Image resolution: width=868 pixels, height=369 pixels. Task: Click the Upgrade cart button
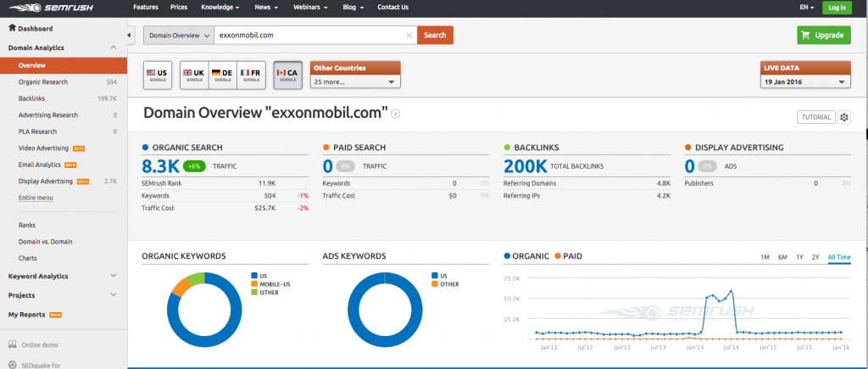824,36
